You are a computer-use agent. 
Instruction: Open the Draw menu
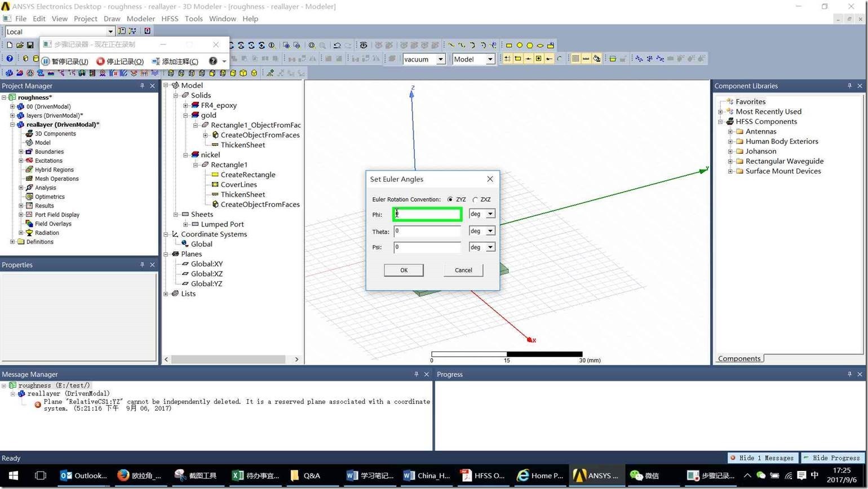click(112, 19)
